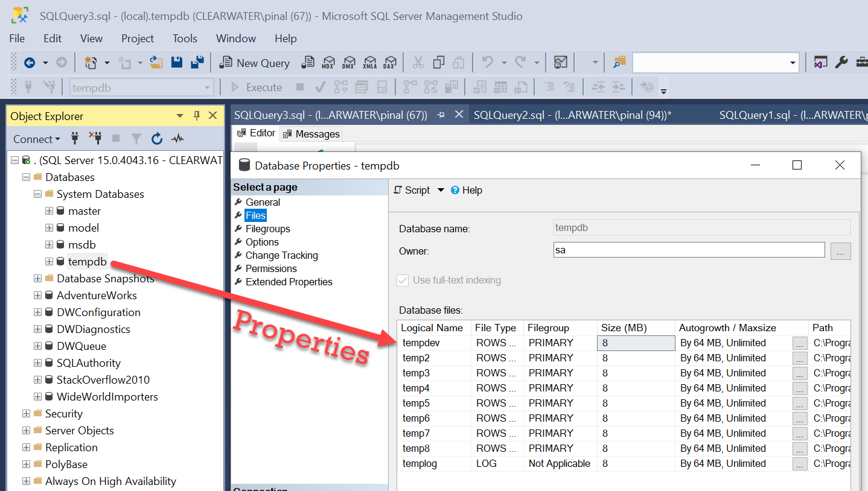
Task: Switch to the Messages tab
Action: (311, 134)
